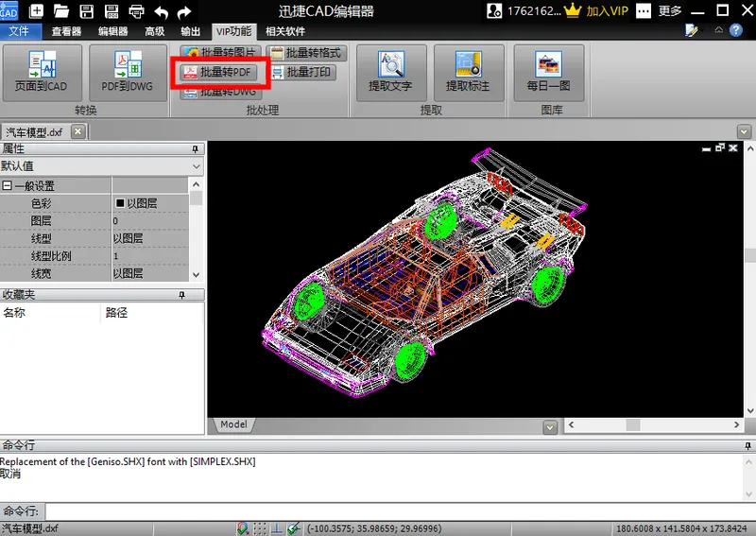Viewport: 756px width, 536px height.
Task: Pin the 属性 properties panel
Action: click(x=195, y=149)
